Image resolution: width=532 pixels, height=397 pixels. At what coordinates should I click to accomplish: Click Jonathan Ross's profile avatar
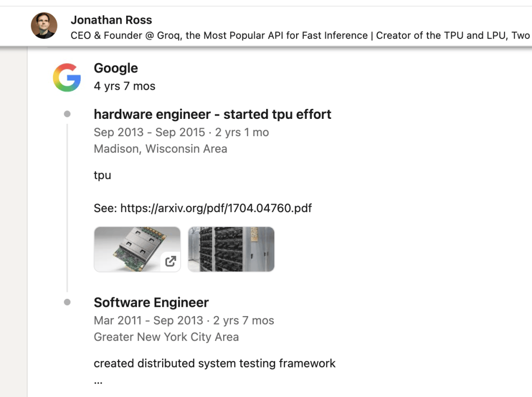[44, 26]
